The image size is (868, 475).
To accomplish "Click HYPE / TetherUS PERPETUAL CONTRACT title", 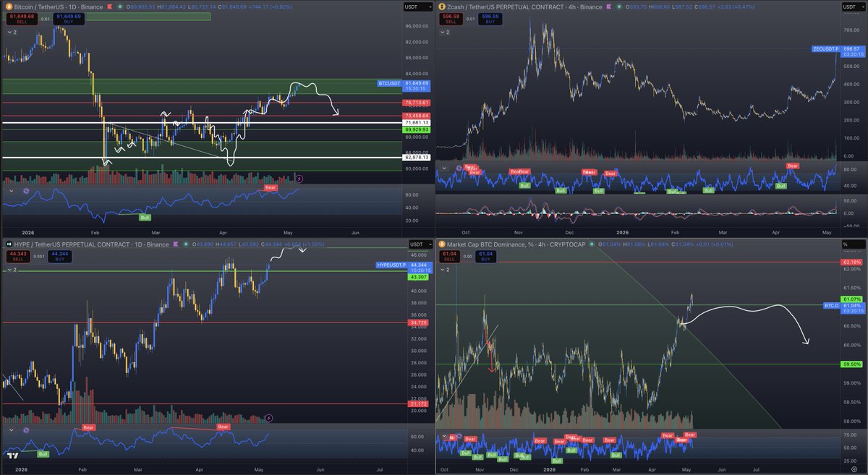I will (x=92, y=244).
